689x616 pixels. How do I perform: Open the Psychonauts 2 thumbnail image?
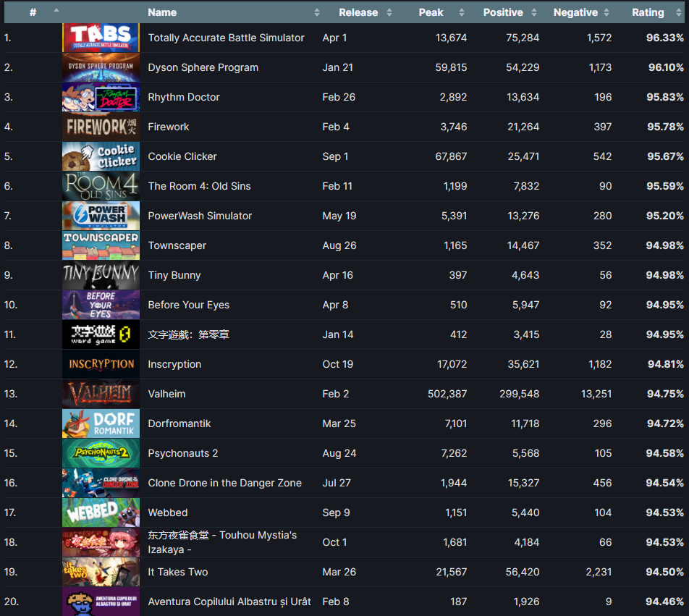[101, 453]
